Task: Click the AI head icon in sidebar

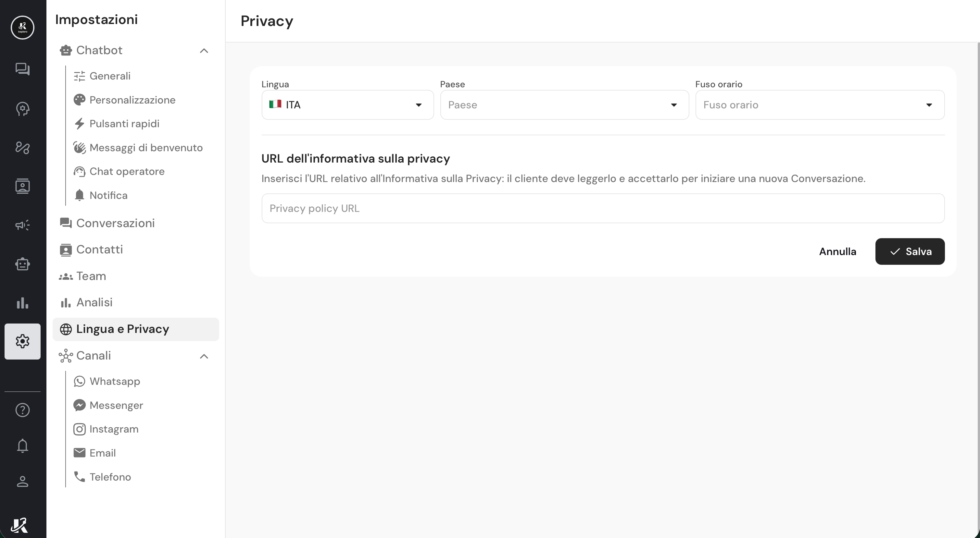Action: 22,109
